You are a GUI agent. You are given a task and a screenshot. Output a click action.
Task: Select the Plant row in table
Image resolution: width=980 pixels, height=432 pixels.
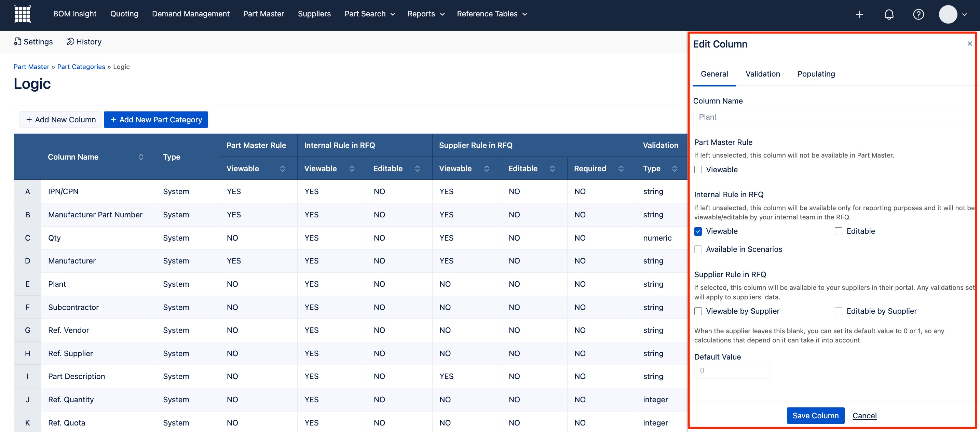(57, 284)
